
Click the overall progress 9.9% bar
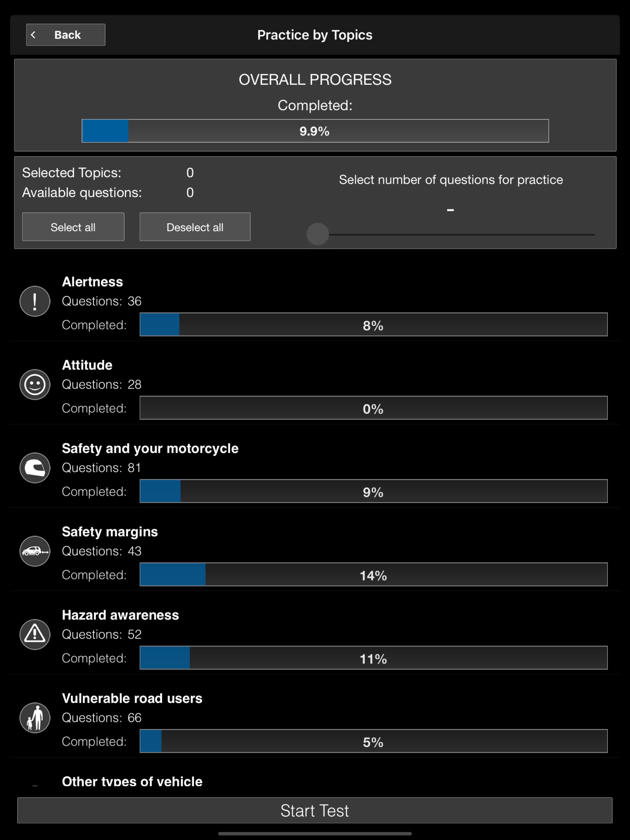(315, 131)
